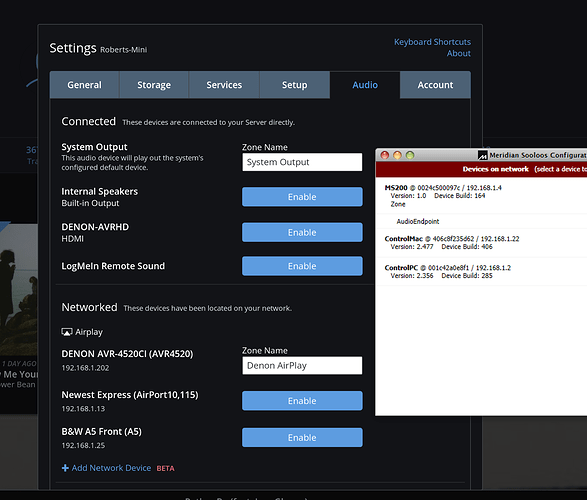Viewport: 587px width, 500px height.
Task: Click the BETA label
Action: 165,469
